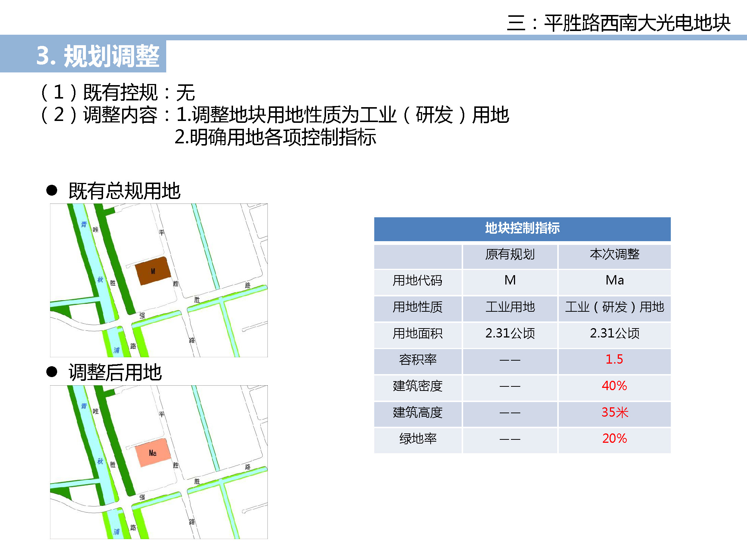Click the 工业(研发)用地 cell
The width and height of the screenshot is (747, 560).
coord(614,307)
